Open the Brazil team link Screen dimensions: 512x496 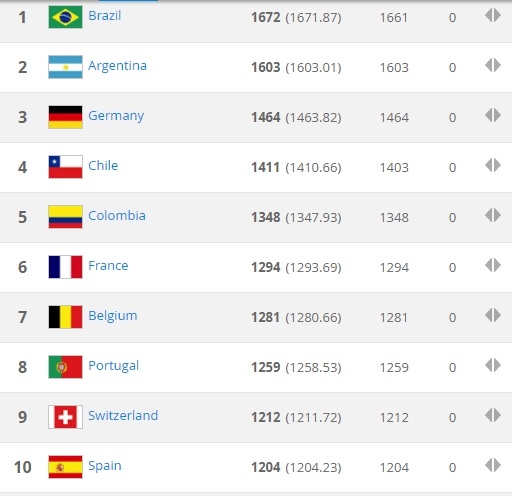104,16
